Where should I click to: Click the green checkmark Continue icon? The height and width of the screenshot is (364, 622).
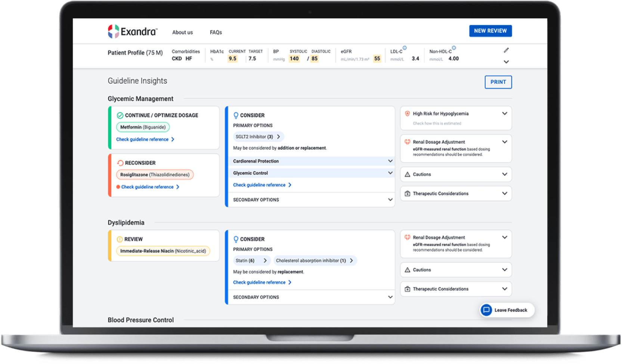[120, 115]
